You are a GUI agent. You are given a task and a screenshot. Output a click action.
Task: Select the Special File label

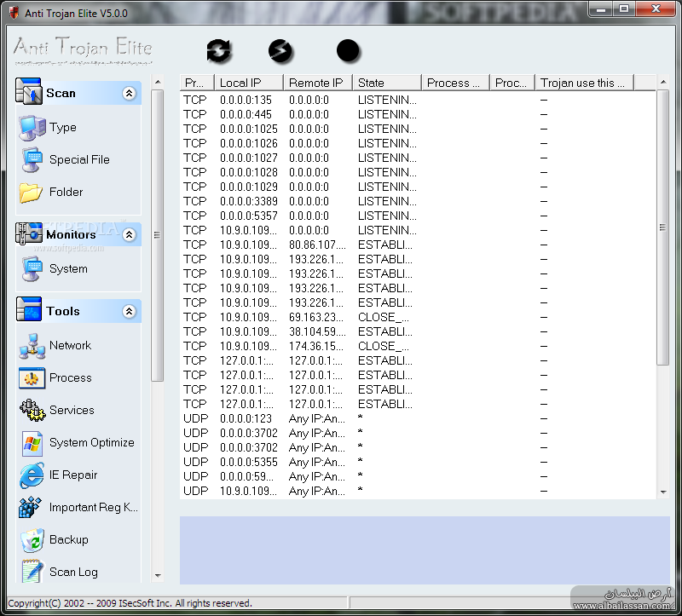pos(79,160)
